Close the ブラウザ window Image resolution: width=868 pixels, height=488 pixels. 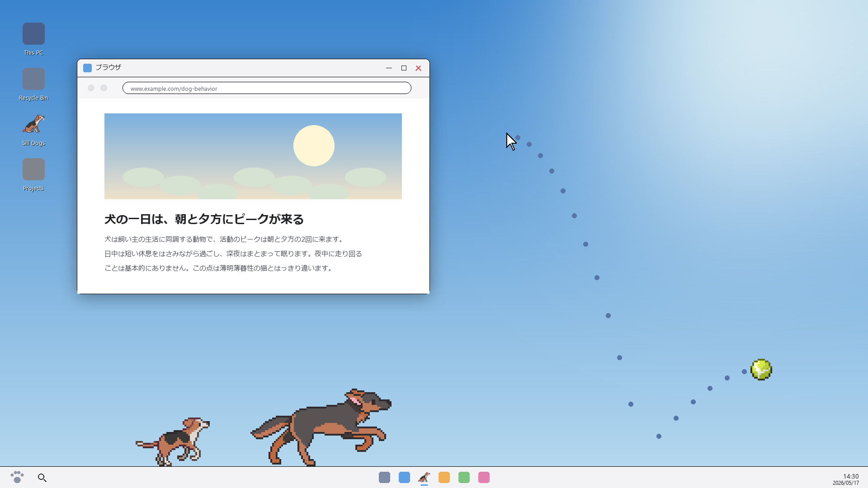pos(418,68)
